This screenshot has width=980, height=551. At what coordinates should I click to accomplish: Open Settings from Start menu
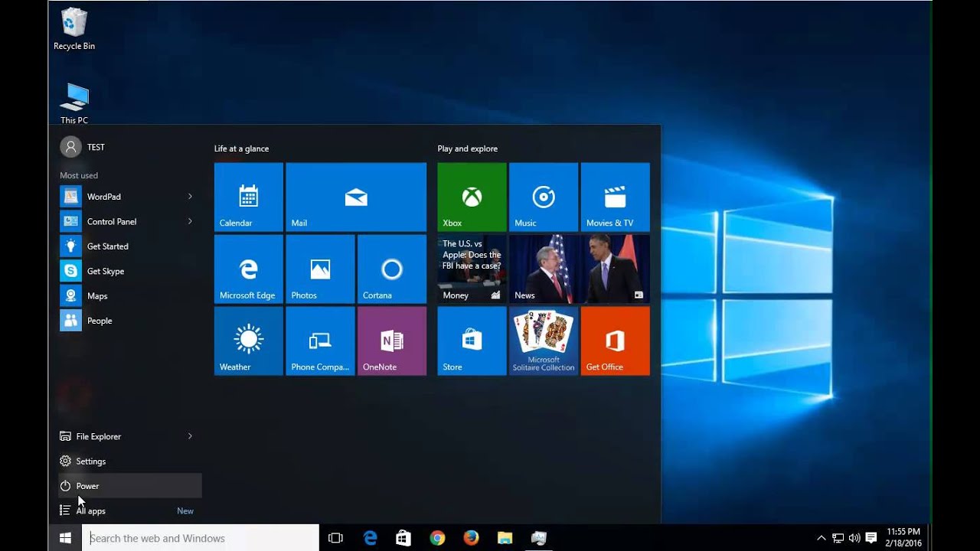coord(130,461)
